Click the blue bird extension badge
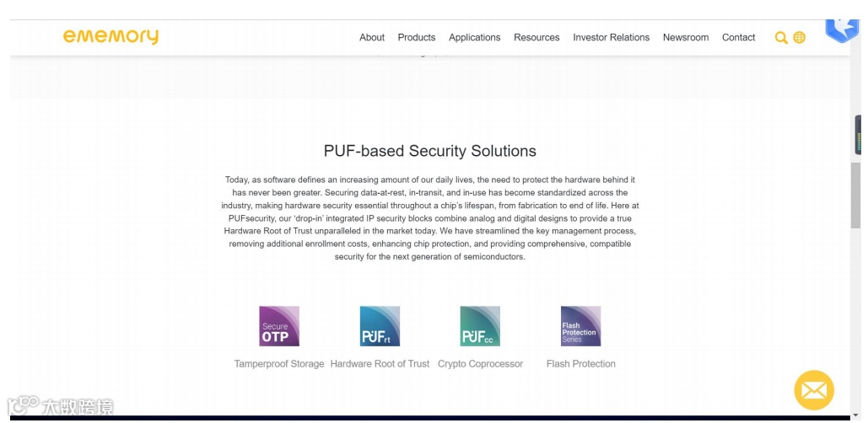Image resolution: width=868 pixels, height=423 pixels. pyautogui.click(x=842, y=30)
